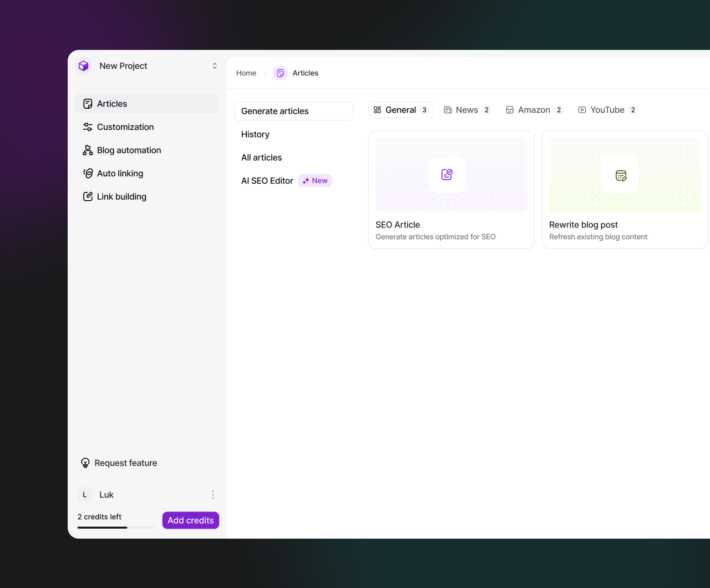Viewport: 710px width, 588px height.
Task: Click the purple cube project logo
Action: click(x=84, y=66)
